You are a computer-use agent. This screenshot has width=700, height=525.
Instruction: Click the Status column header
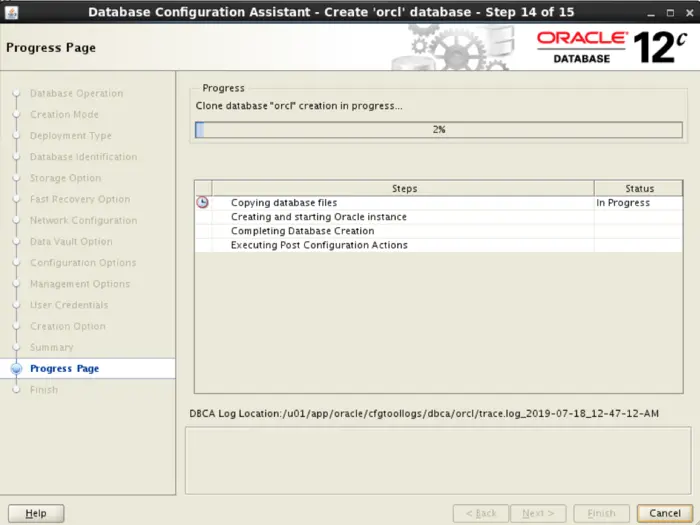point(639,188)
